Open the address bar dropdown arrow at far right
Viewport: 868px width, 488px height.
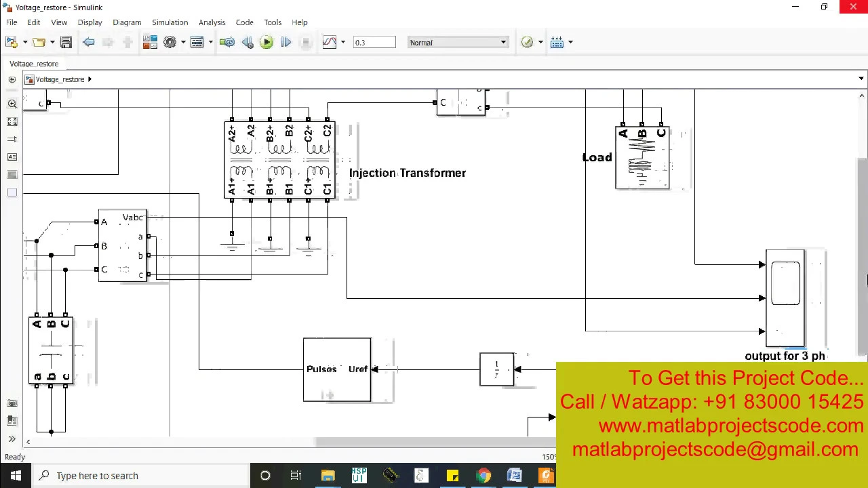point(861,79)
